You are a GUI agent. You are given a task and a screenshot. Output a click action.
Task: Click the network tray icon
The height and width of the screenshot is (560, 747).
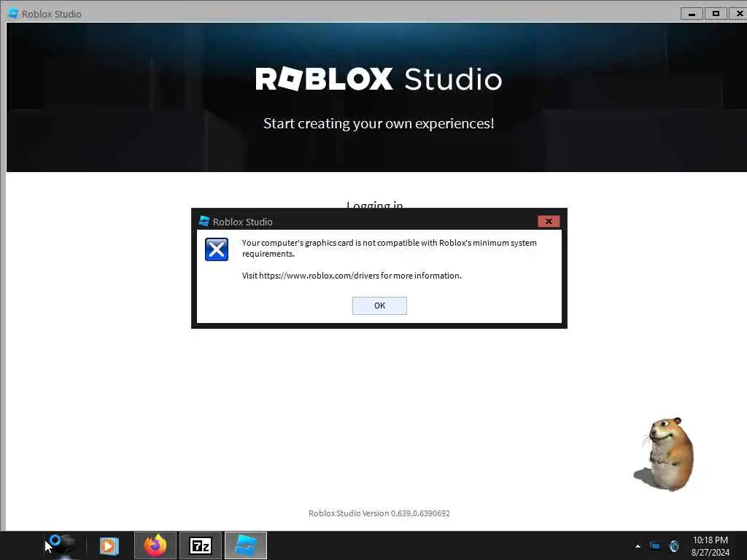[x=655, y=546]
